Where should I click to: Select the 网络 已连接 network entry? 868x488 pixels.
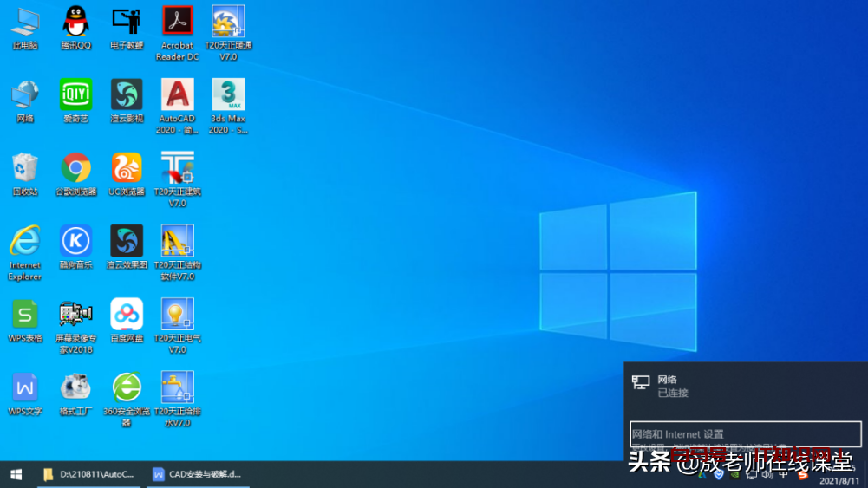[x=672, y=386]
